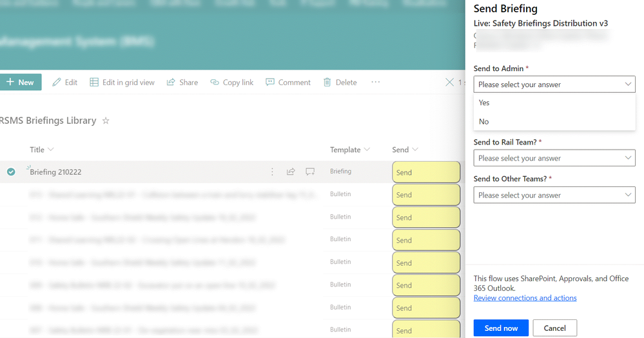
Task: Open the Send to Other Teams dropdown
Action: tap(554, 195)
